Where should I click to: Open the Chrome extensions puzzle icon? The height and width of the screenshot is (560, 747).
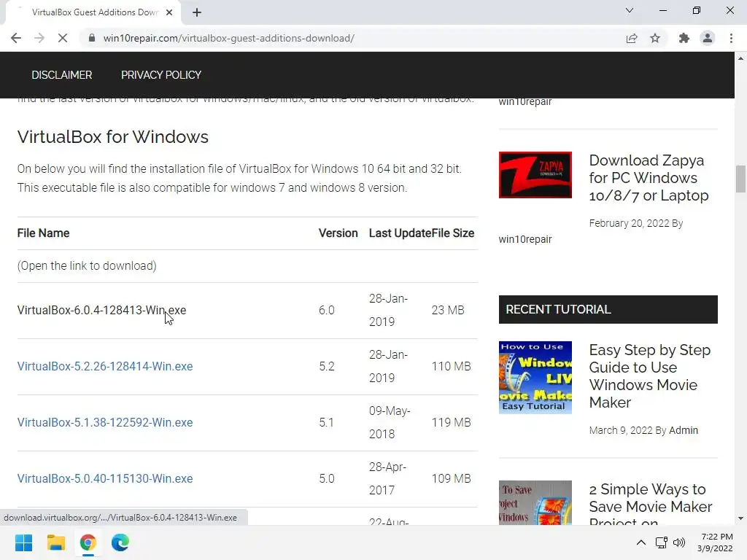point(684,38)
